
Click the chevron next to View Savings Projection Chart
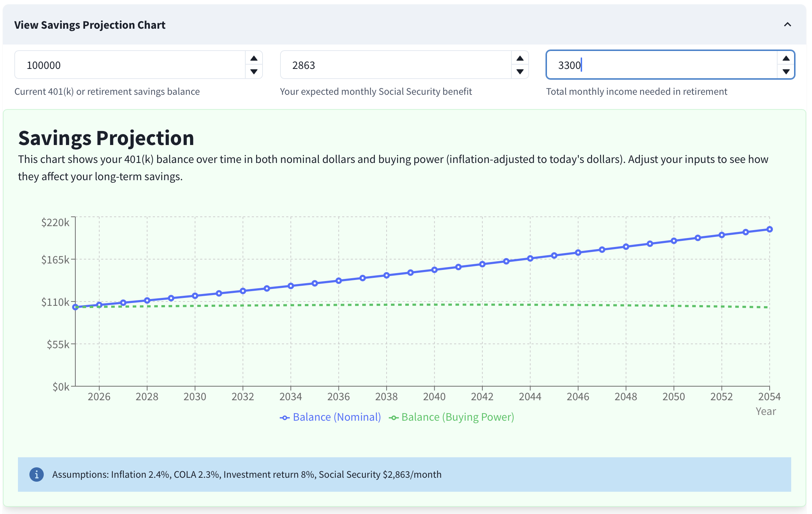pyautogui.click(x=787, y=25)
